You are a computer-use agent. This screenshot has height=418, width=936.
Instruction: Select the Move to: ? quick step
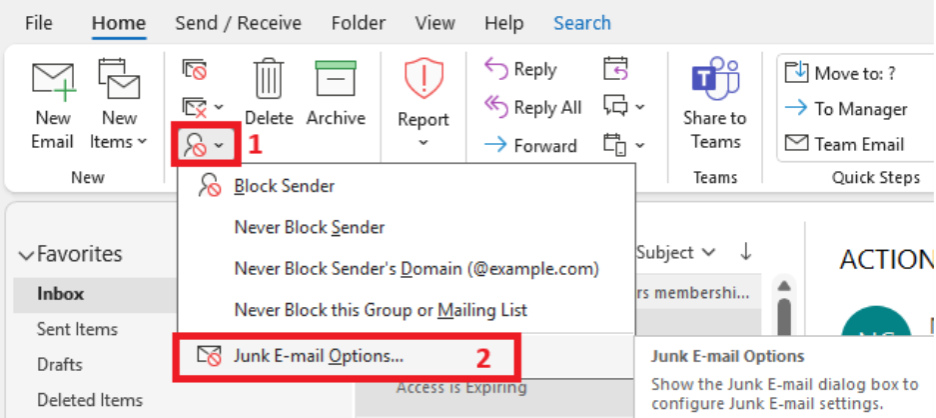(x=840, y=73)
